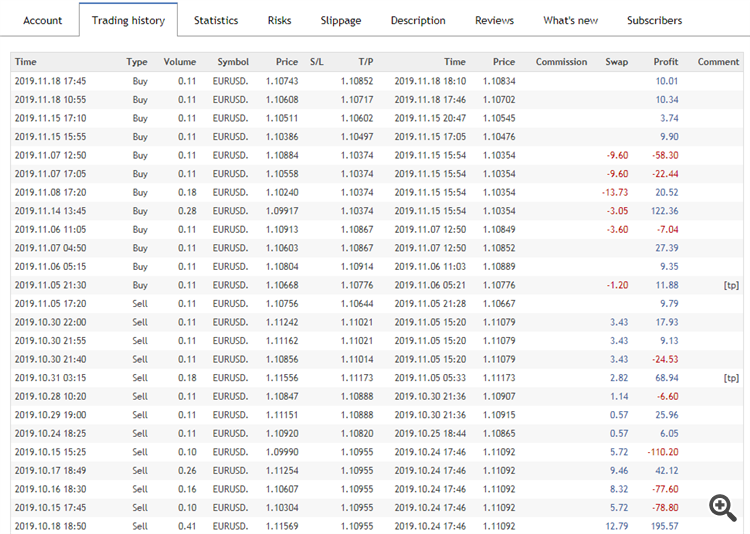The image size is (750, 534).
Task: Open the Risks tab
Action: click(x=279, y=21)
